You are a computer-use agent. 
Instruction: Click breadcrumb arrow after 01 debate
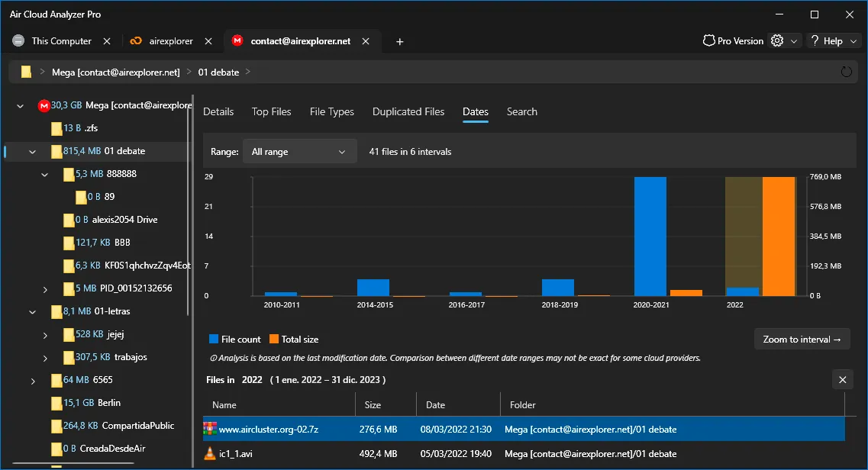point(248,72)
